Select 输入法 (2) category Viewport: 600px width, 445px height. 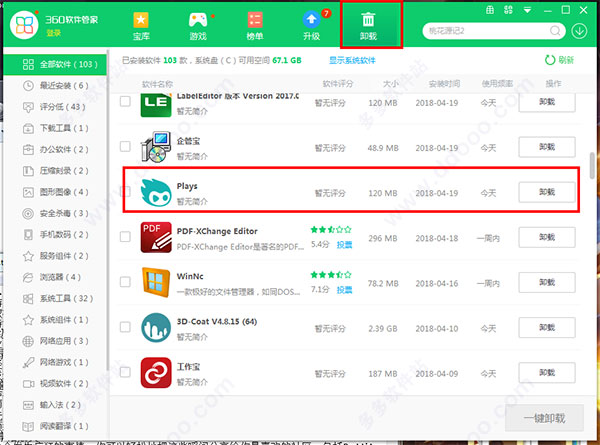pos(55,405)
